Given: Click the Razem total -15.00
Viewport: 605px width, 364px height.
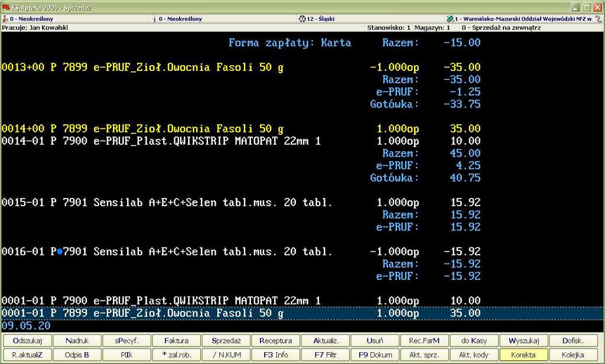Looking at the screenshot, I should [x=462, y=43].
